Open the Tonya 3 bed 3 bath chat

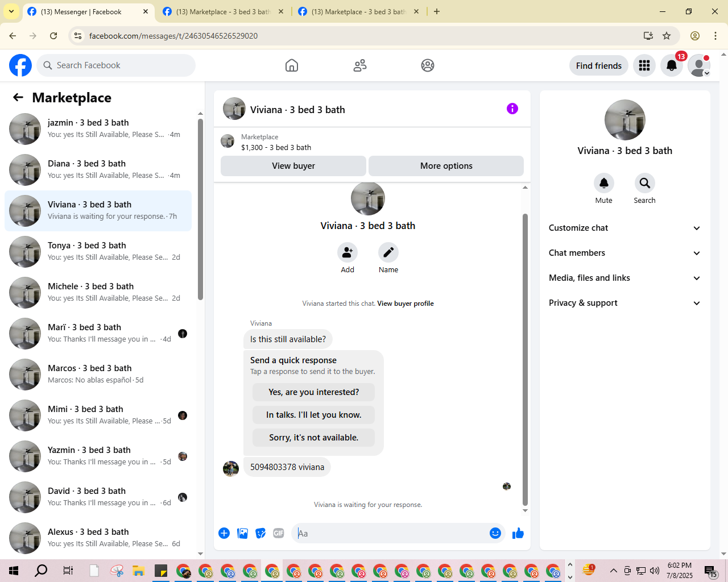[98, 252]
